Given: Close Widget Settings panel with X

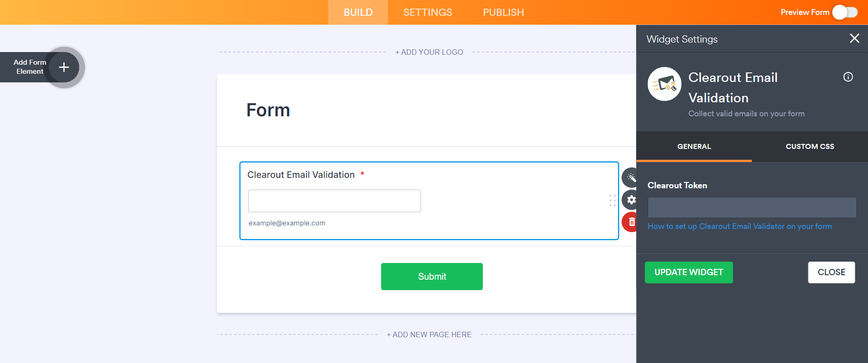Looking at the screenshot, I should click(x=854, y=38).
